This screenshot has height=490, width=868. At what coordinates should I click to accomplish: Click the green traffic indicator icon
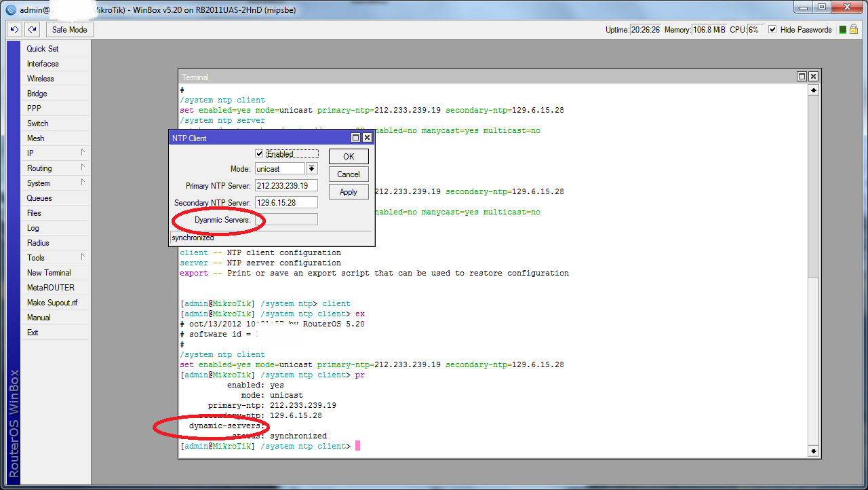coord(842,30)
